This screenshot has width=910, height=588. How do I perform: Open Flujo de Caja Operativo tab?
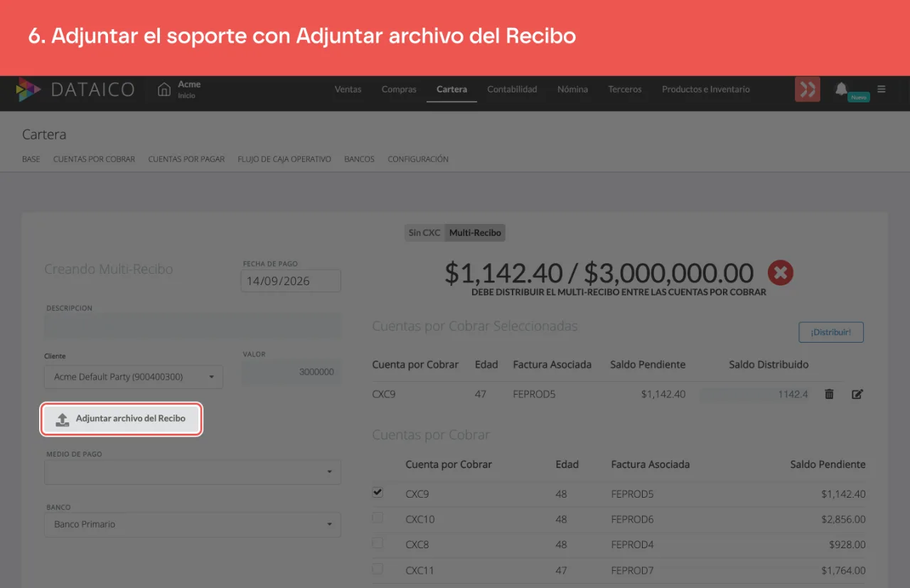point(284,159)
